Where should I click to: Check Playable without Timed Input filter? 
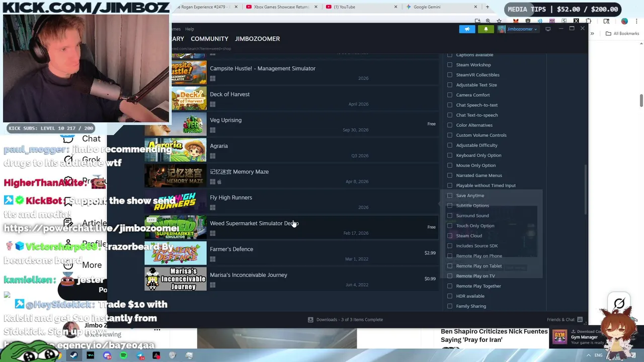coord(450,186)
